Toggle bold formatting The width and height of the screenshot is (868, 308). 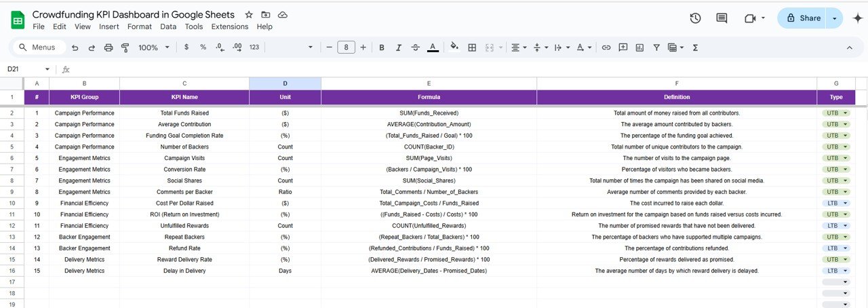(x=382, y=47)
